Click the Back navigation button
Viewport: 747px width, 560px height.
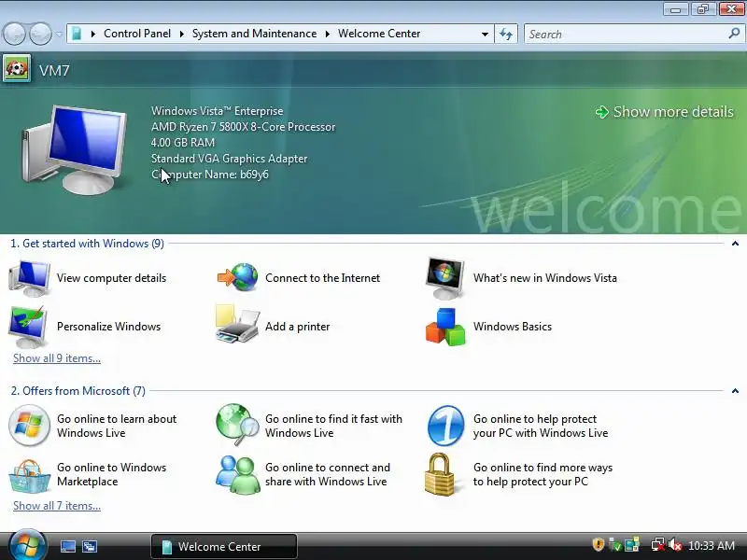14,34
